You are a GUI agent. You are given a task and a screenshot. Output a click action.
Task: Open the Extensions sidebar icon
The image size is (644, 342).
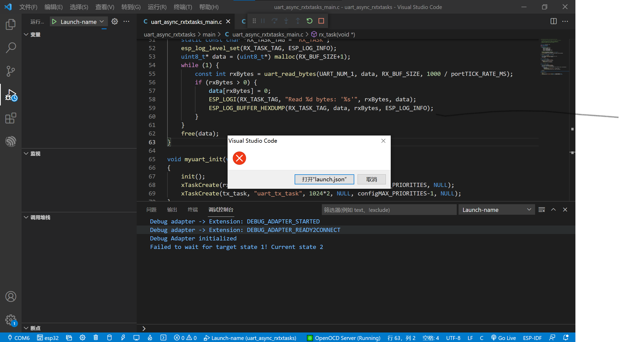pos(11,119)
